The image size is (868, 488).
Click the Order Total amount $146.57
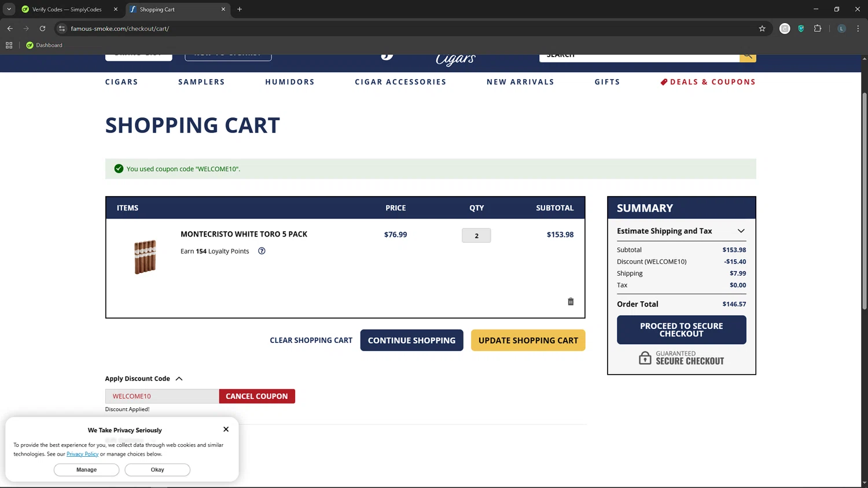pos(734,304)
